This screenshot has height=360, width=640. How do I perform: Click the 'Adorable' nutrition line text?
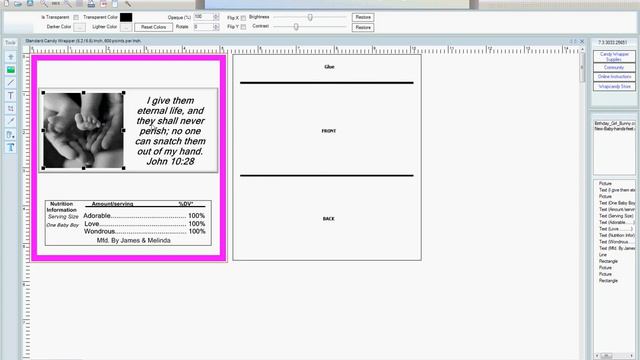144,216
